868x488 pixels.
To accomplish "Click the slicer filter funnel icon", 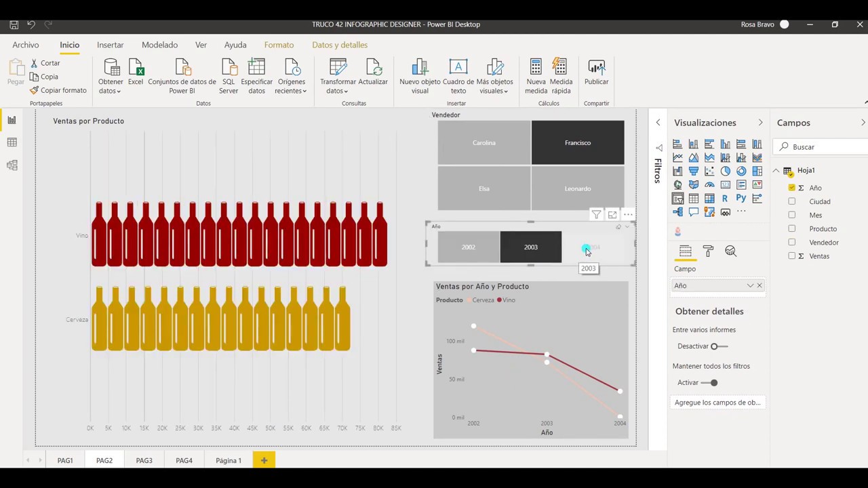I will 596,214.
